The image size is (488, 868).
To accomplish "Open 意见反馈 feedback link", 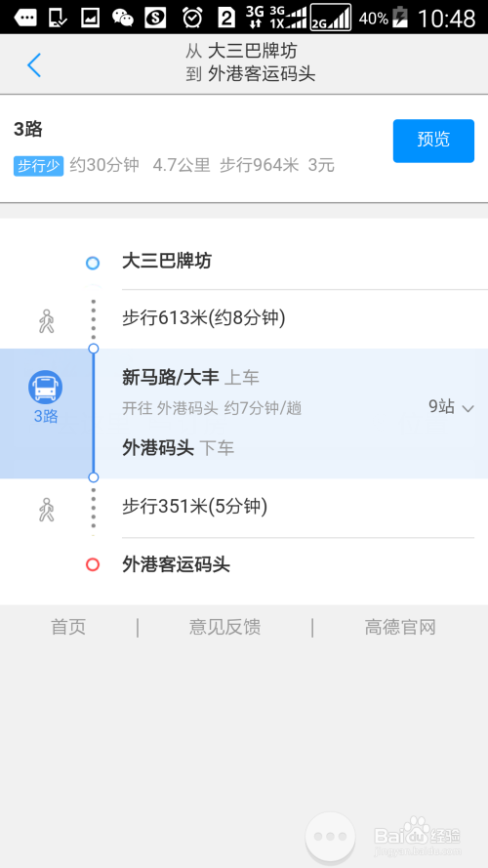I will (x=224, y=627).
